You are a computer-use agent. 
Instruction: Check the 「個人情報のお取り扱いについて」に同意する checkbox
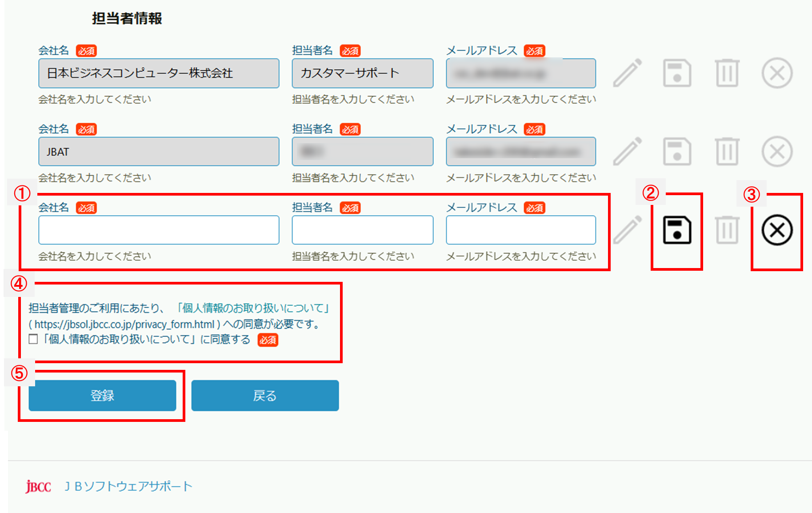pos(33,339)
